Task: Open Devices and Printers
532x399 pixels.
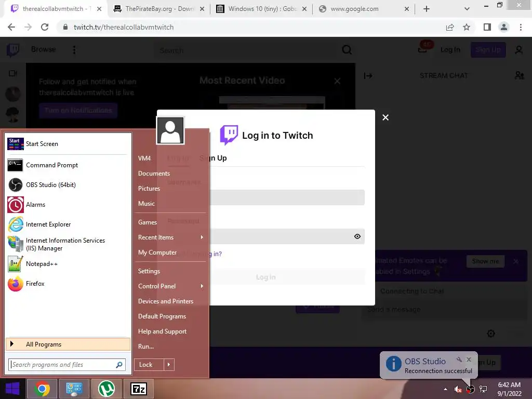Action: 166,301
